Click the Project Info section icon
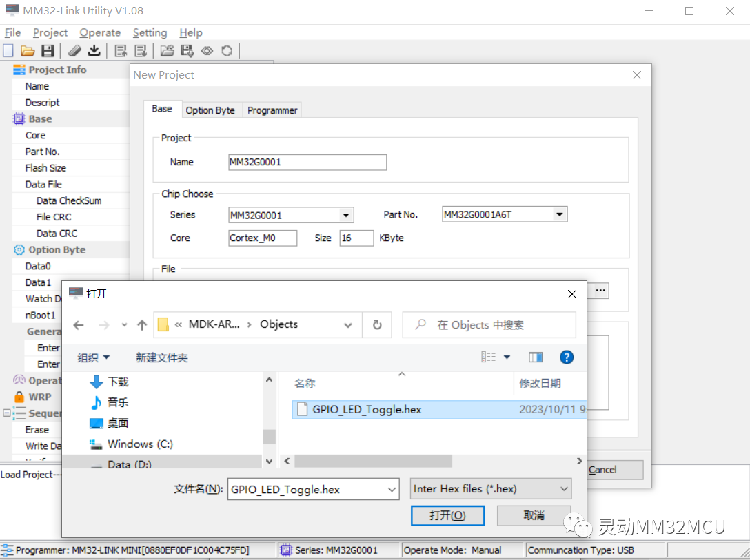The width and height of the screenshot is (750, 560). [19, 70]
